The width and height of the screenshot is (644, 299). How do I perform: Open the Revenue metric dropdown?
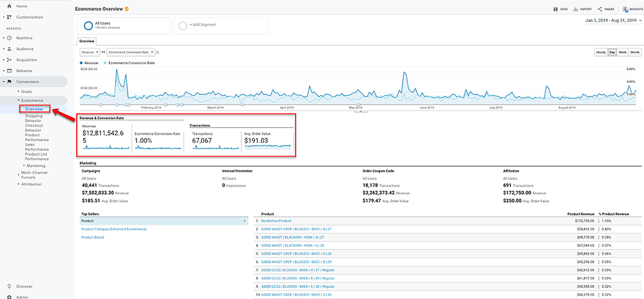(90, 52)
